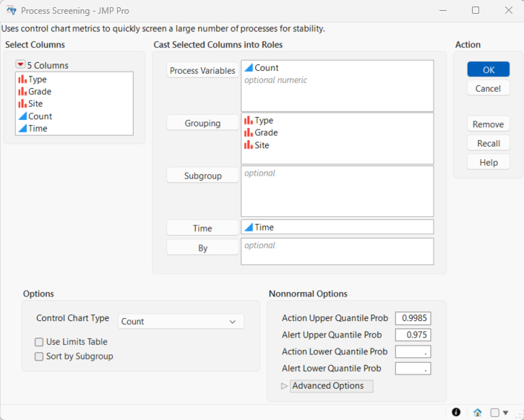Open the dropdown arrow in status bar

[x=506, y=413]
